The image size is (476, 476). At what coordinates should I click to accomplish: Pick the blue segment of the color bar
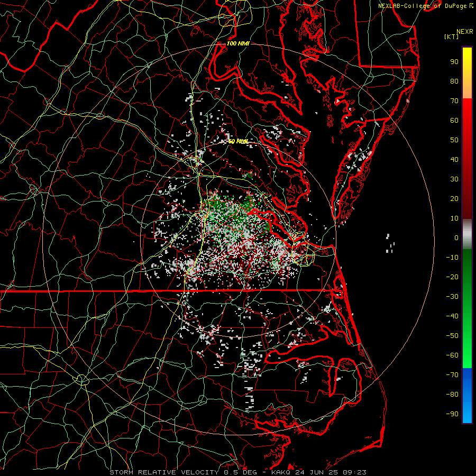467,396
